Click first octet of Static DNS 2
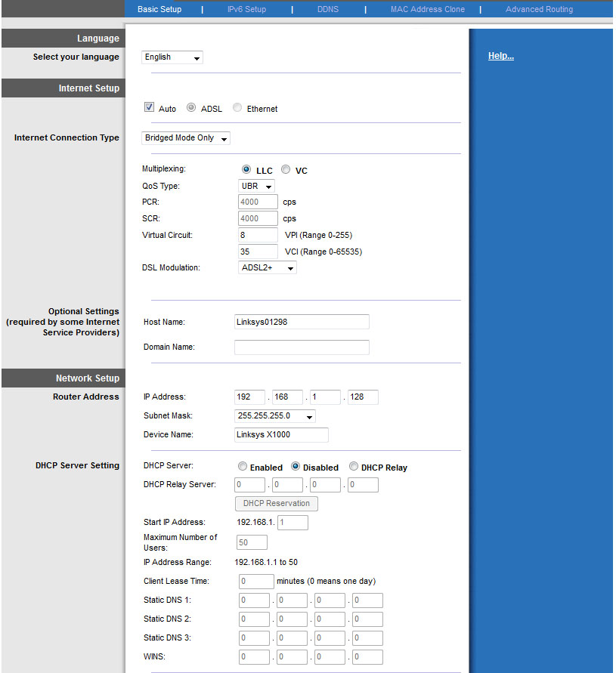 (x=254, y=619)
